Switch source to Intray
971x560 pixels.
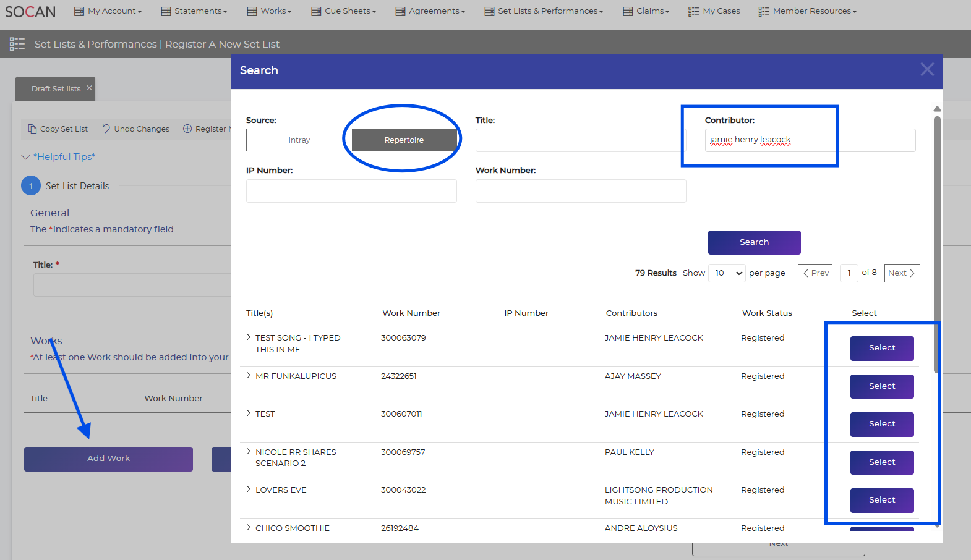point(299,140)
